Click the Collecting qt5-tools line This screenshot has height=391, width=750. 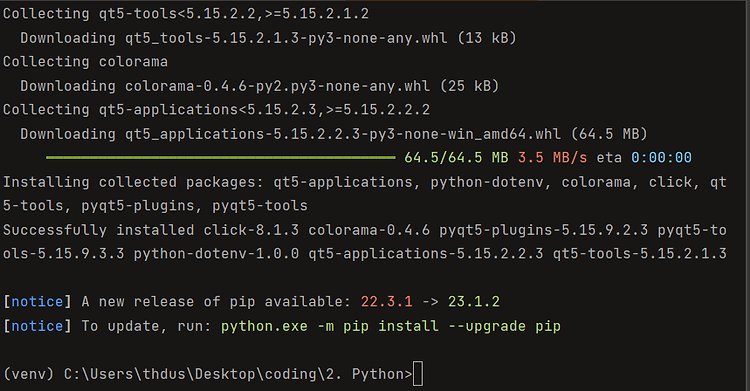186,14
